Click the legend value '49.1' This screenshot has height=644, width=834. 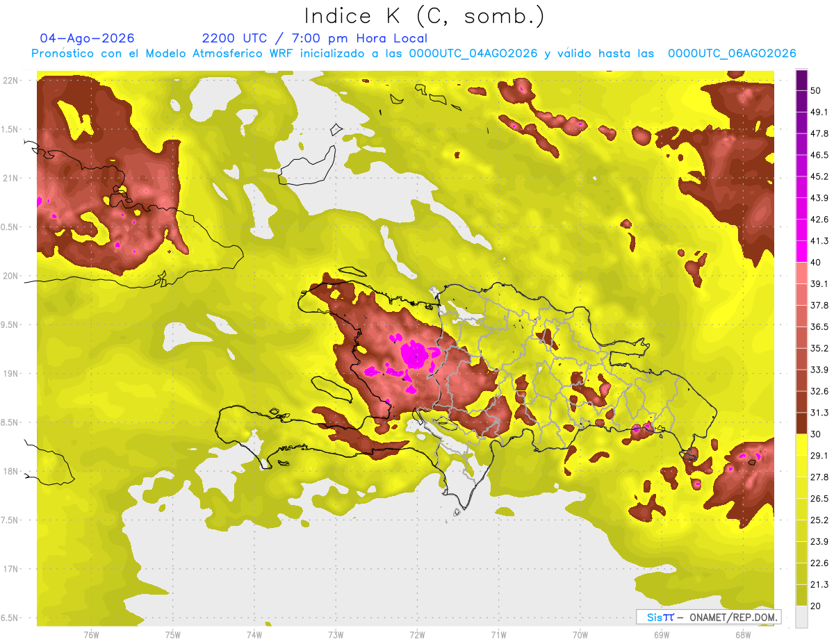pos(819,112)
